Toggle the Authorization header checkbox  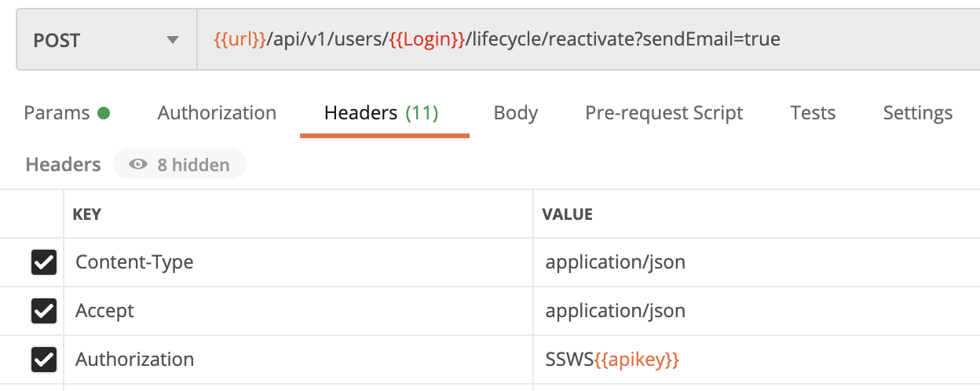43,360
